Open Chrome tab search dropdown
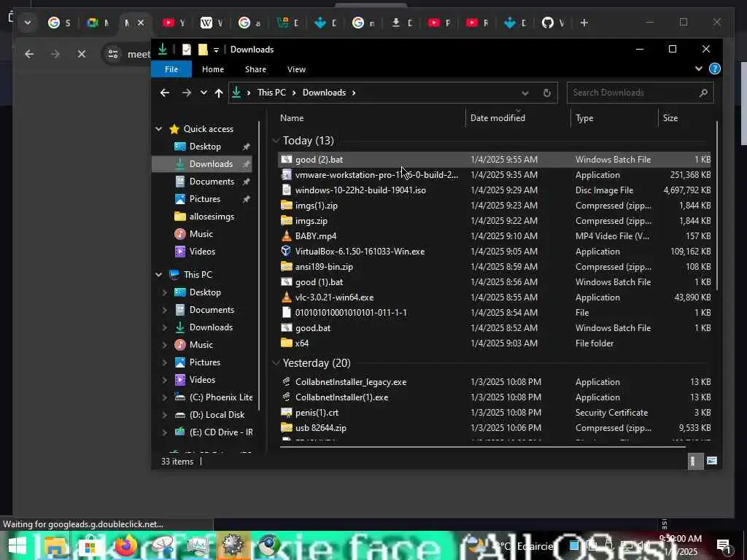 (28, 23)
